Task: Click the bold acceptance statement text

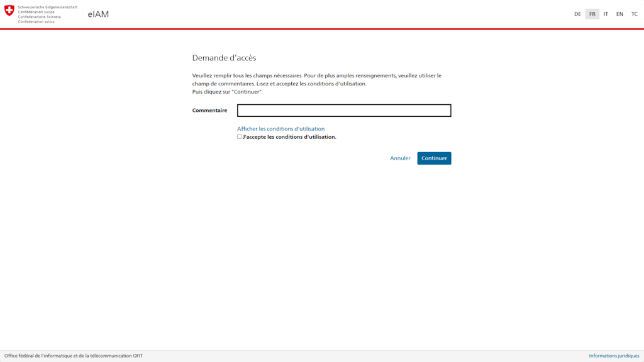Action: 289,137
